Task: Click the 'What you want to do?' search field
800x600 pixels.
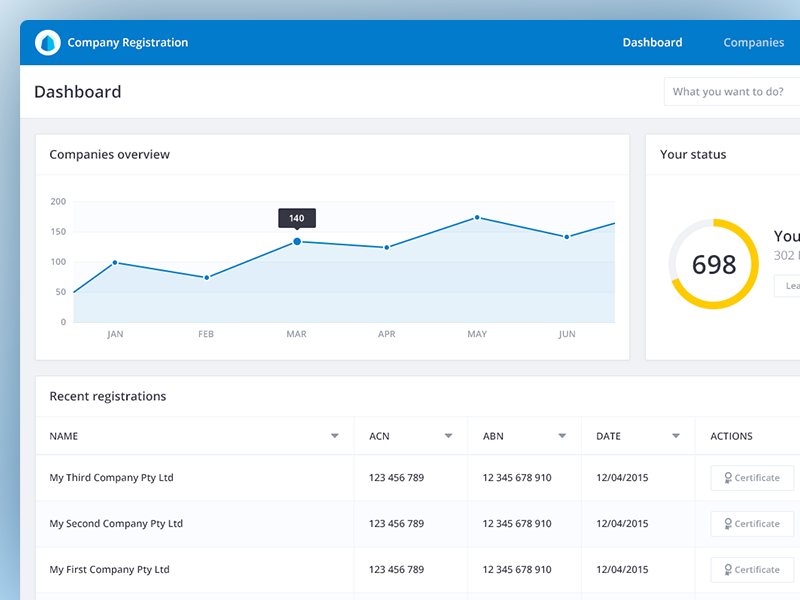Action: (x=731, y=91)
